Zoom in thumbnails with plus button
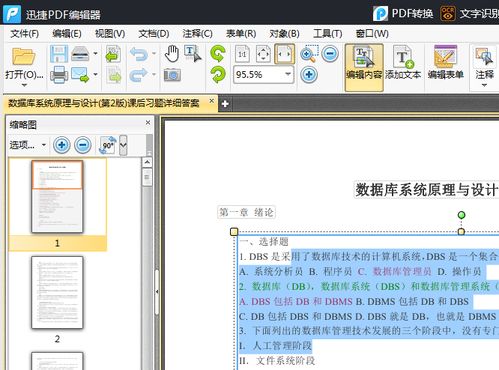The width and height of the screenshot is (499, 370). (62, 145)
